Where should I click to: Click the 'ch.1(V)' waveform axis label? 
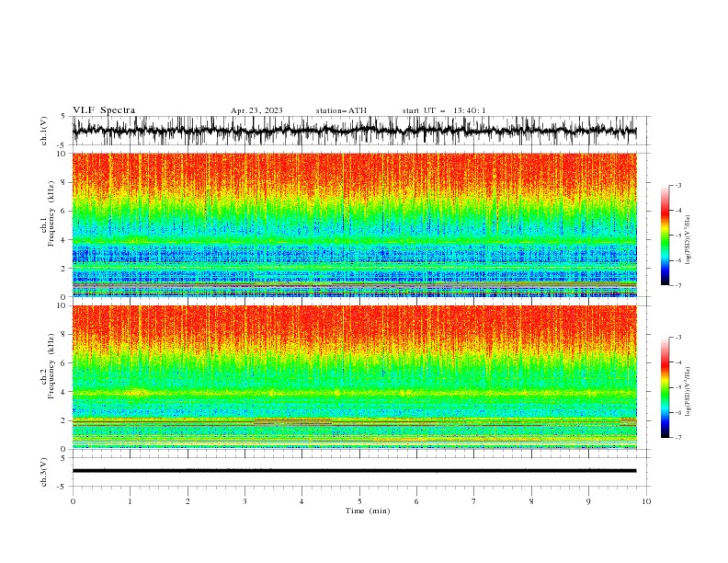(44, 131)
